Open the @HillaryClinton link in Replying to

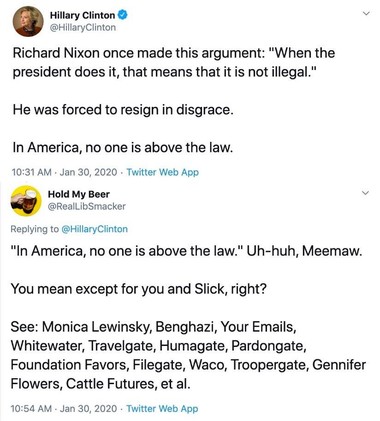coord(94,229)
